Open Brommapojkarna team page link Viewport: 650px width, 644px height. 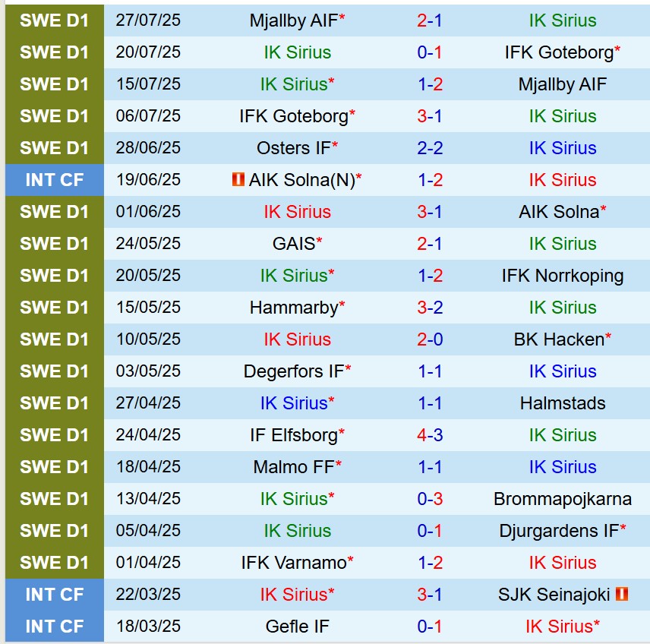pyautogui.click(x=563, y=499)
